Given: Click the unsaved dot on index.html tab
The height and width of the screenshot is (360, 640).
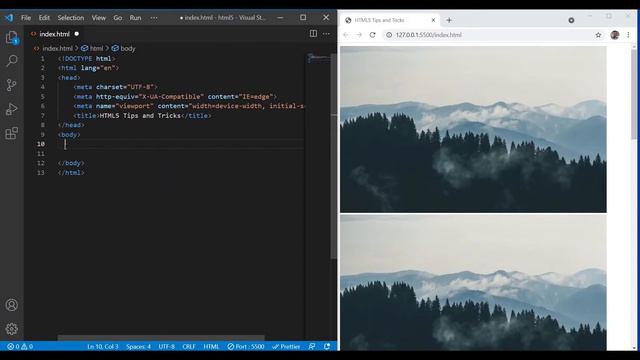Looking at the screenshot, I should pos(77,34).
